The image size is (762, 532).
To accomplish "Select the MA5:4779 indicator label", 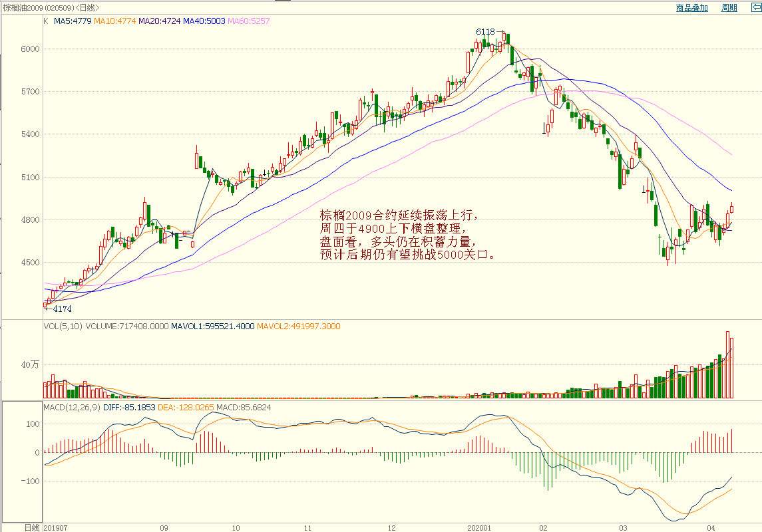I will click(73, 21).
